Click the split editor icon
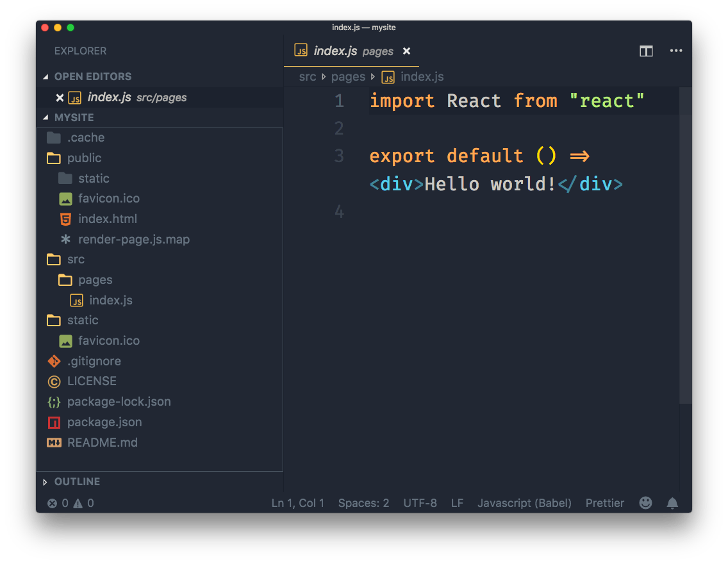Screen dimensions: 728x564 click(x=646, y=51)
